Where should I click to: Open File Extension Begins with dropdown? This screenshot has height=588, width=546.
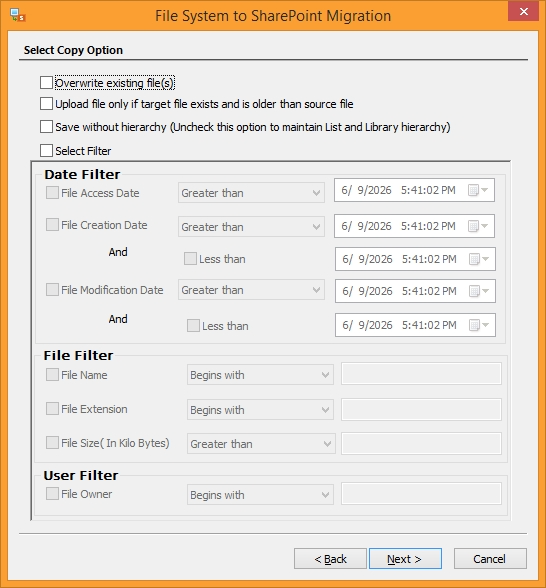point(260,410)
